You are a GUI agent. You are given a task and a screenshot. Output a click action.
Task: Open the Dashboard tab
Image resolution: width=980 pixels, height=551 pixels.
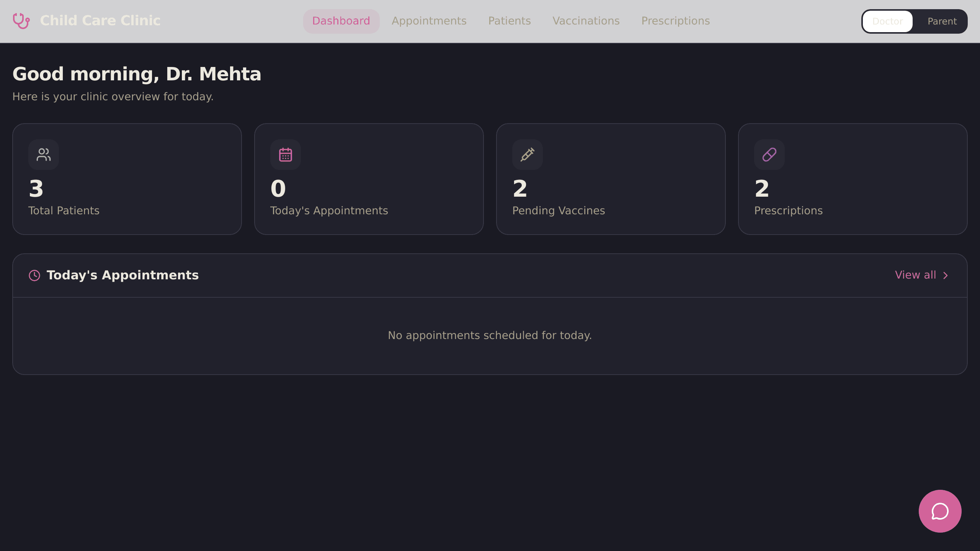tap(341, 21)
